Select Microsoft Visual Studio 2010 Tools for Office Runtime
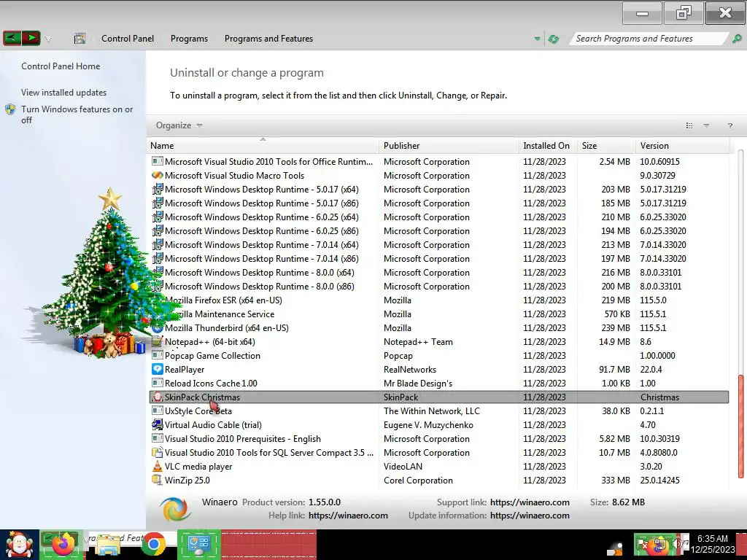 (x=438, y=162)
